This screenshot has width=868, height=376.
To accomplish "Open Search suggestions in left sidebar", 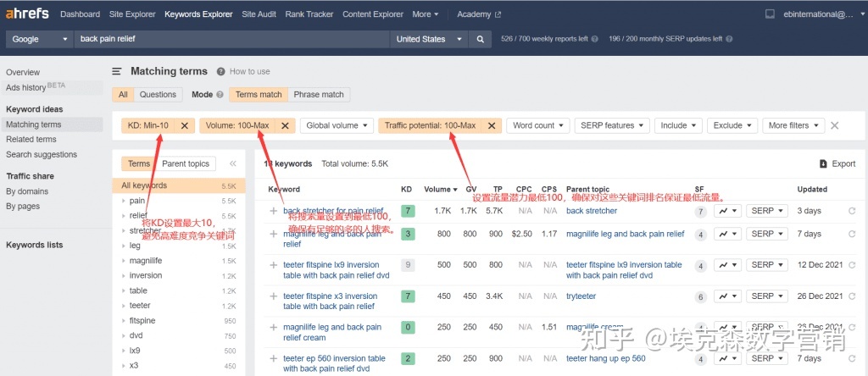I will point(42,154).
